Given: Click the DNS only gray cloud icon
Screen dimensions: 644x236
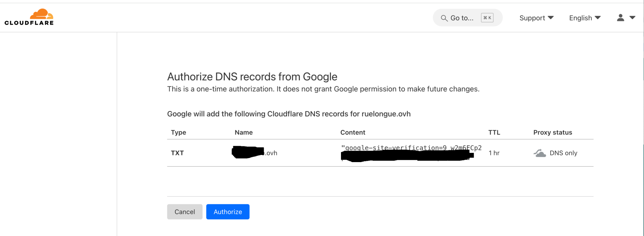Looking at the screenshot, I should coord(540,153).
